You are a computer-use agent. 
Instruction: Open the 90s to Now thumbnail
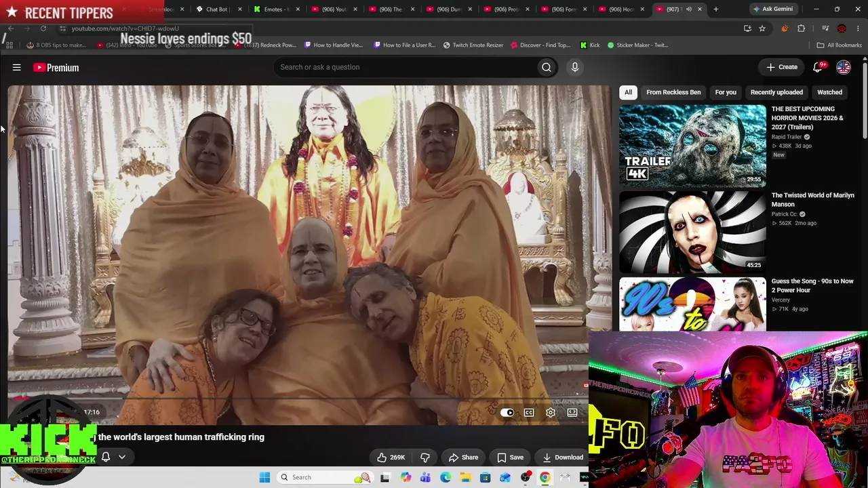pos(692,304)
